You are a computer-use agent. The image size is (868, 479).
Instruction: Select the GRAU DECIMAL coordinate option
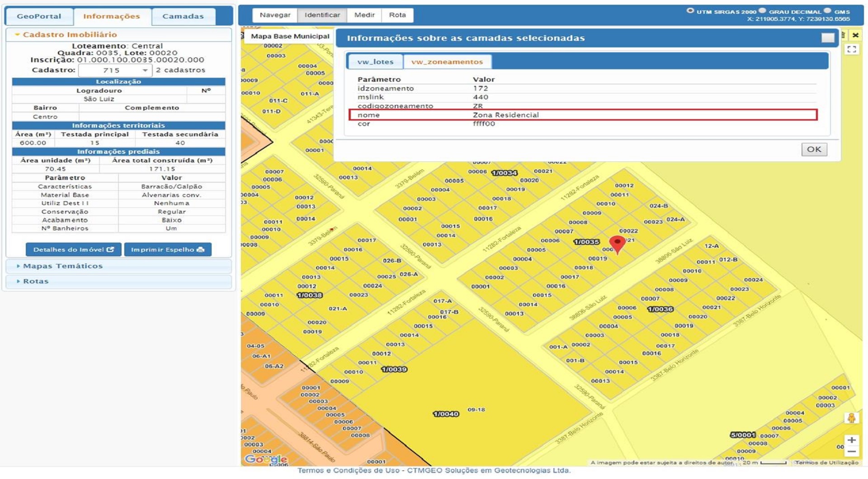762,11
